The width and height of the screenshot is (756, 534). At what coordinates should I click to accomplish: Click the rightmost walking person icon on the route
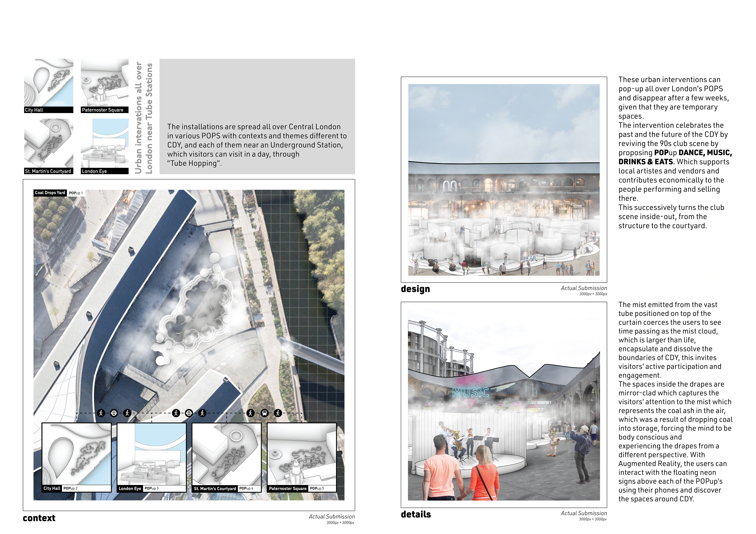[278, 413]
